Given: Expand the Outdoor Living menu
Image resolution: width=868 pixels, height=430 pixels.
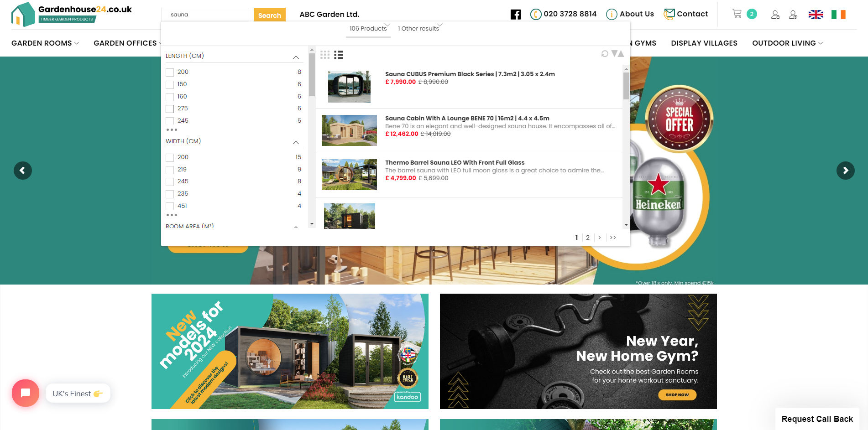Looking at the screenshot, I should (x=787, y=43).
